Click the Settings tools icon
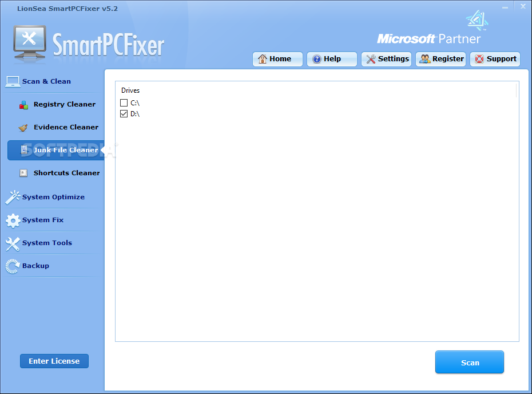The width and height of the screenshot is (532, 394). pyautogui.click(x=371, y=59)
